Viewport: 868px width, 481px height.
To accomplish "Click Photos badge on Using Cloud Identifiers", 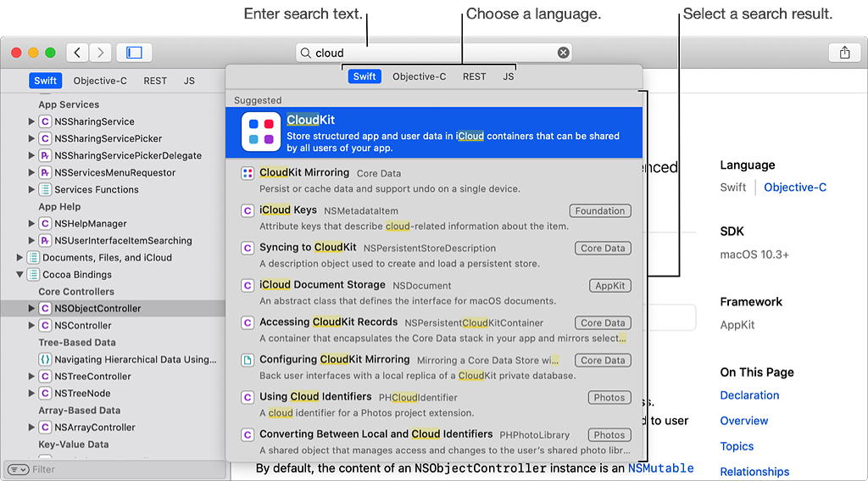I will (x=609, y=397).
